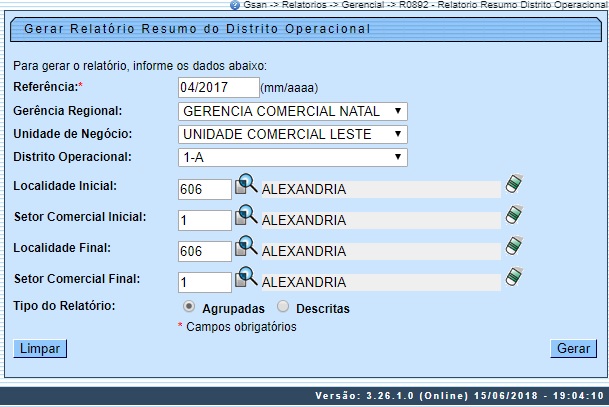Focus the Localidade Inicial code field
This screenshot has height=407, width=609.
tap(204, 189)
